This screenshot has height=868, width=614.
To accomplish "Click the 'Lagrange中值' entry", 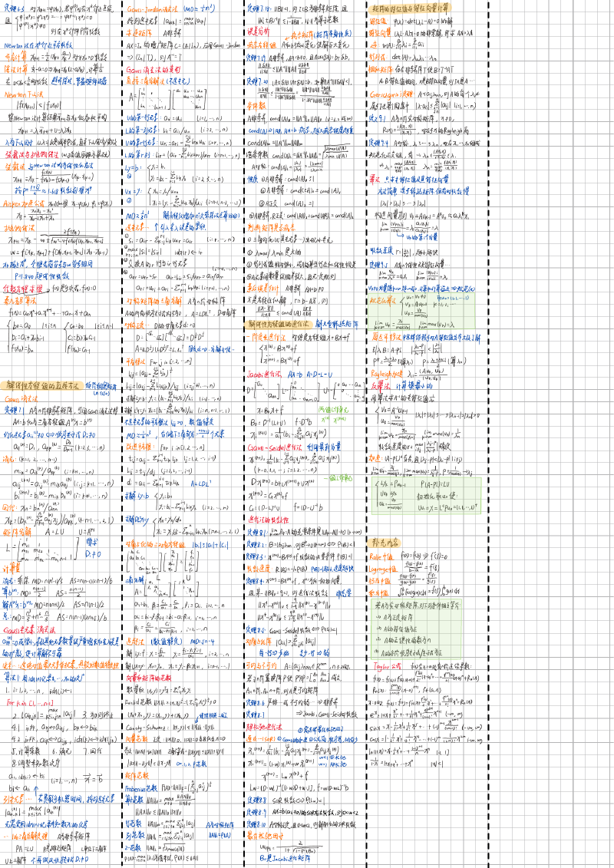I will coord(384,569).
